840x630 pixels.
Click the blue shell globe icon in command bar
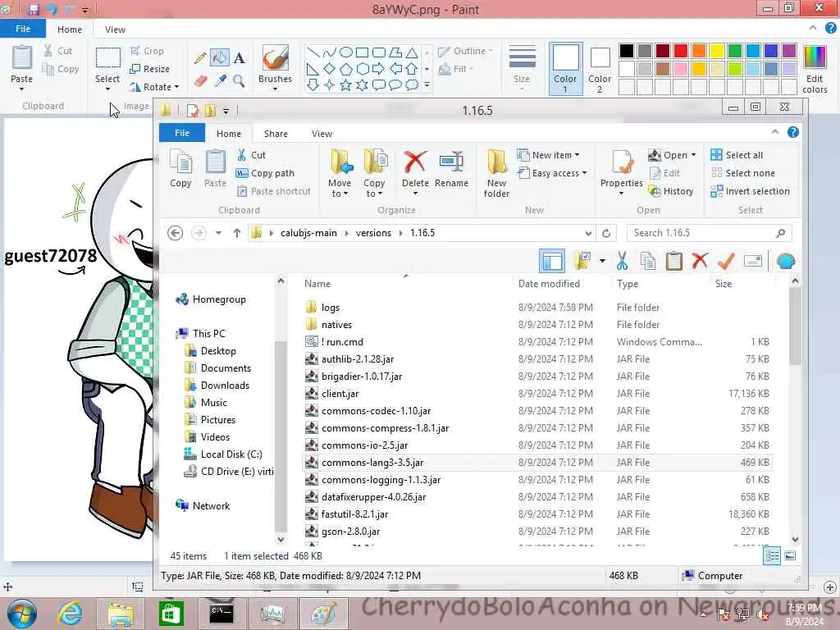pos(785,262)
